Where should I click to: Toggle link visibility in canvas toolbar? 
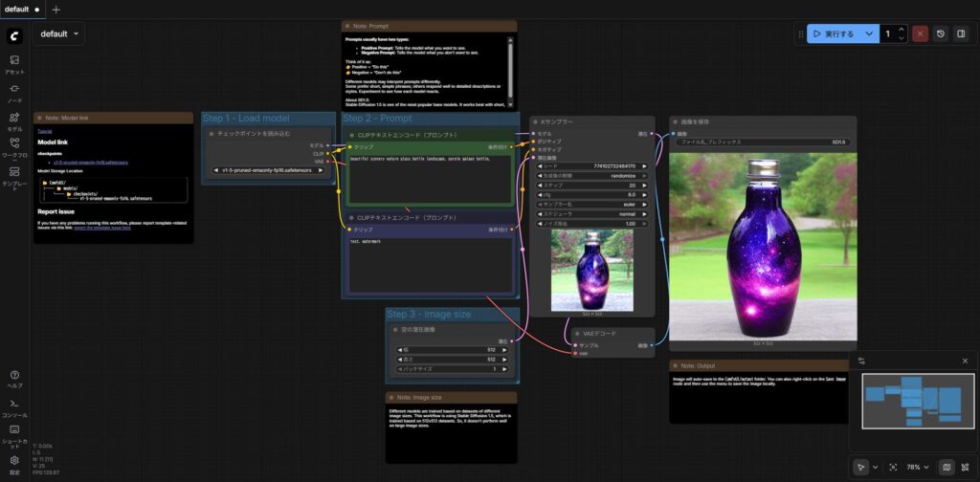click(965, 467)
